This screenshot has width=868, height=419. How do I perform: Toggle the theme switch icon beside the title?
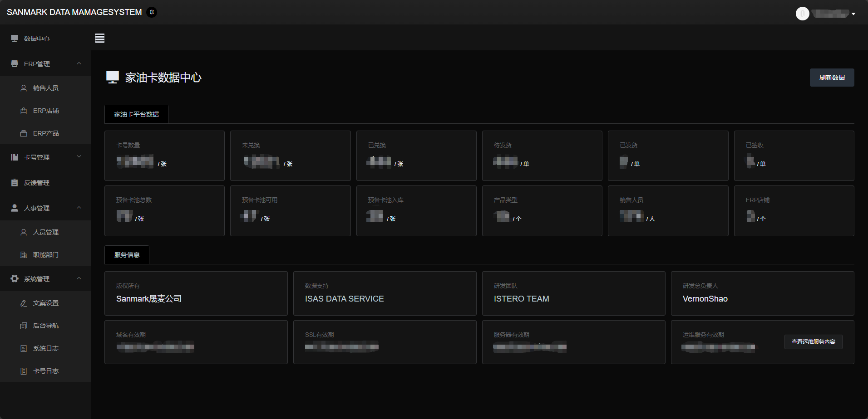point(152,12)
